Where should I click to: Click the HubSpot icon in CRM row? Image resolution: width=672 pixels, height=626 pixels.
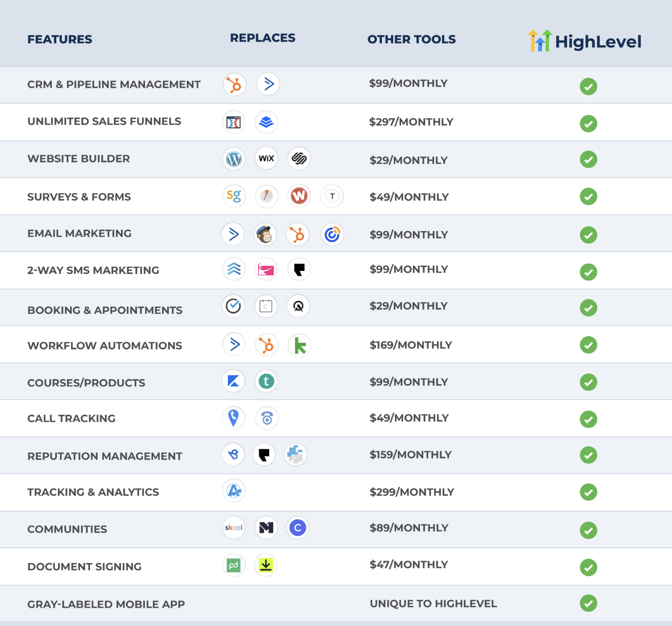[x=234, y=84]
